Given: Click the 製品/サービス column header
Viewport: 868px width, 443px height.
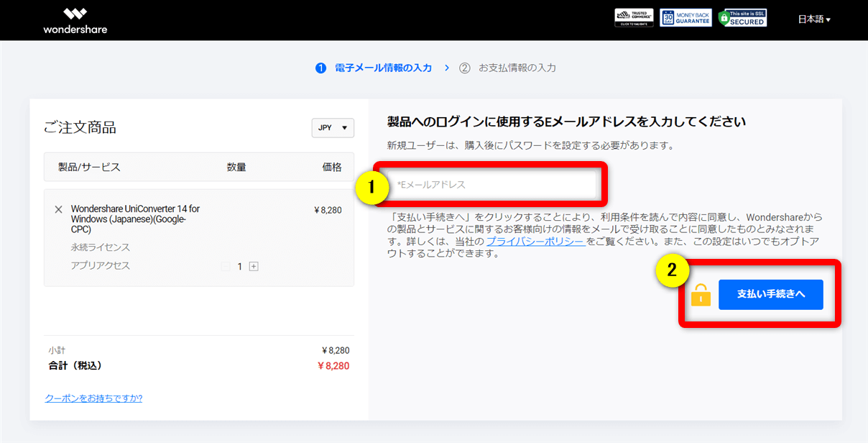Looking at the screenshot, I should pos(89,167).
